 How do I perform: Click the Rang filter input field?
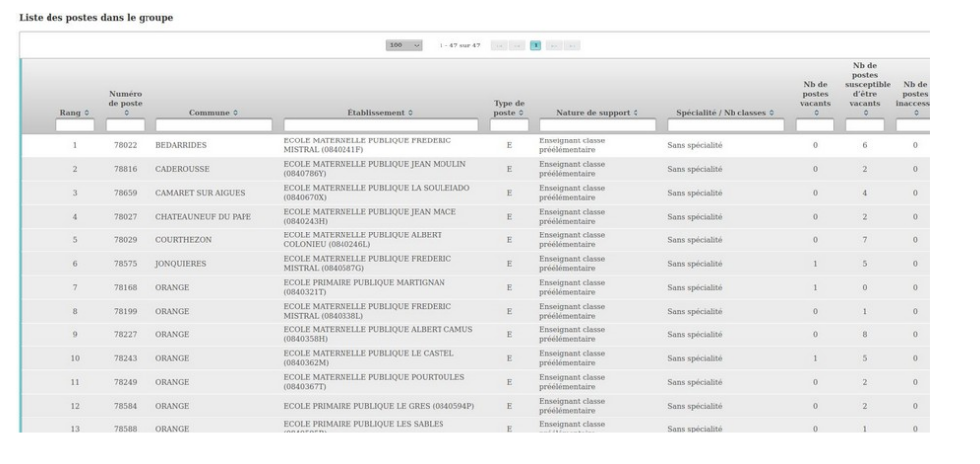click(75, 126)
